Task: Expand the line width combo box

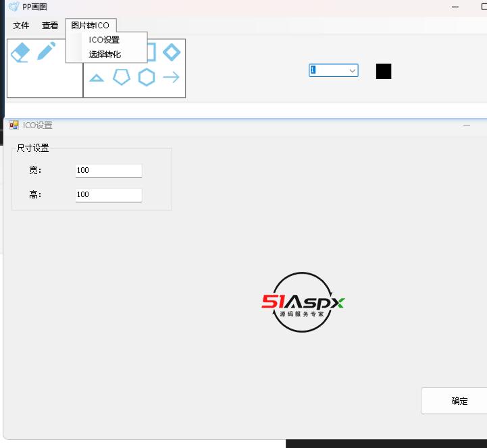Action: 352,71
